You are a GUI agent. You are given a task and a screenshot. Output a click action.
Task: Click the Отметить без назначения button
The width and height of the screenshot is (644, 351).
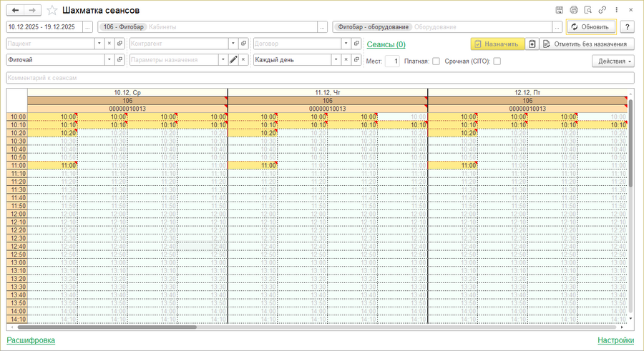click(x=587, y=44)
